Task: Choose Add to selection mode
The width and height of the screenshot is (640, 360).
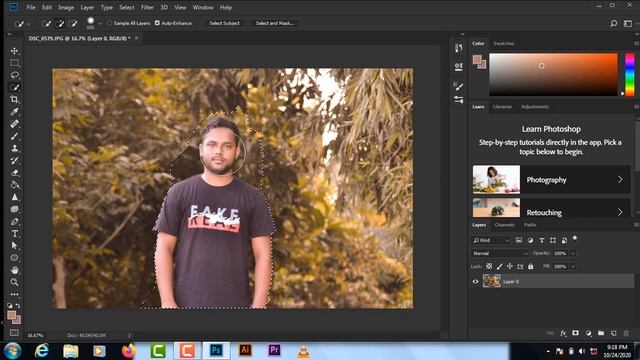Action: pyautogui.click(x=60, y=24)
